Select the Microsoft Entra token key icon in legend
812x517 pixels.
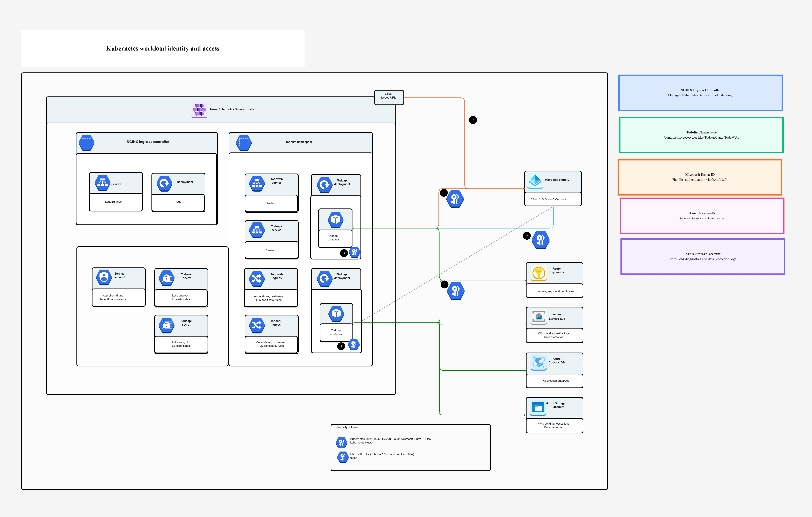tap(343, 457)
